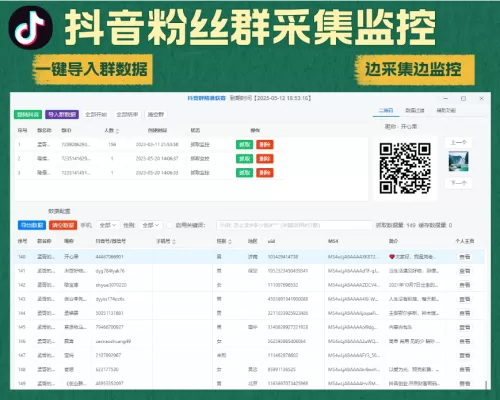Click red 删除 button in group row 2
The height and width of the screenshot is (400, 500).
tap(265, 159)
